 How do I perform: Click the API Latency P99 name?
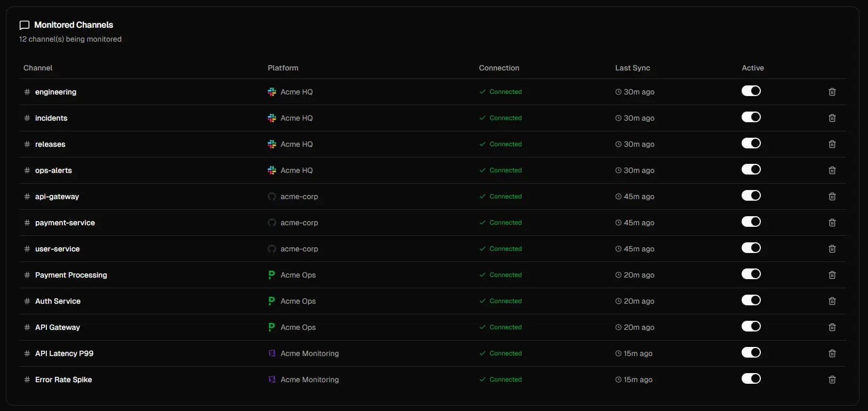(64, 353)
